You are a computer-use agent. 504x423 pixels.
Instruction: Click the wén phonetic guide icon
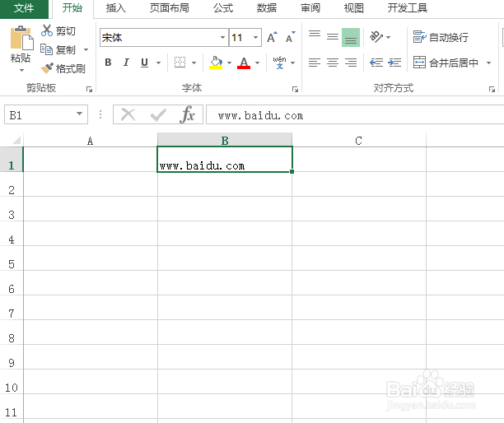[x=279, y=63]
